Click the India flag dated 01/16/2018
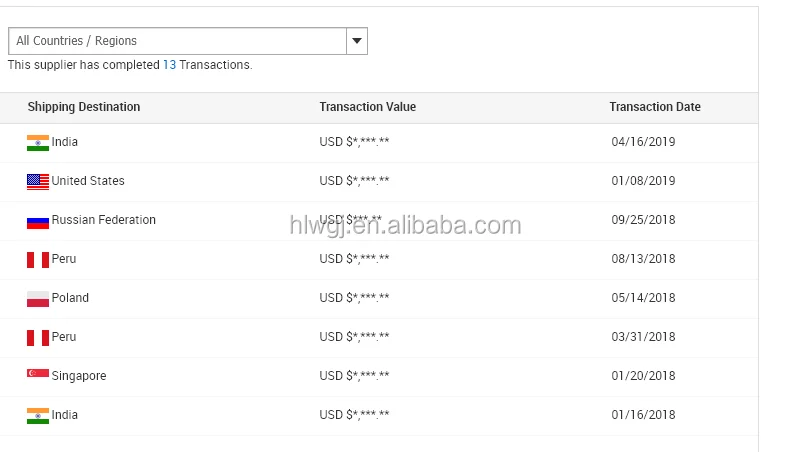The image size is (809, 452). [38, 416]
